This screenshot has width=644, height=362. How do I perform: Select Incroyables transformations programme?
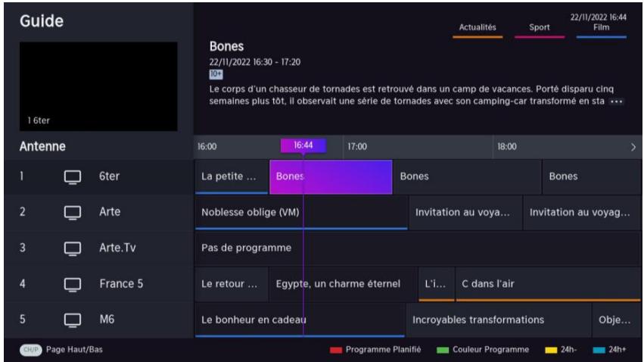499,320
